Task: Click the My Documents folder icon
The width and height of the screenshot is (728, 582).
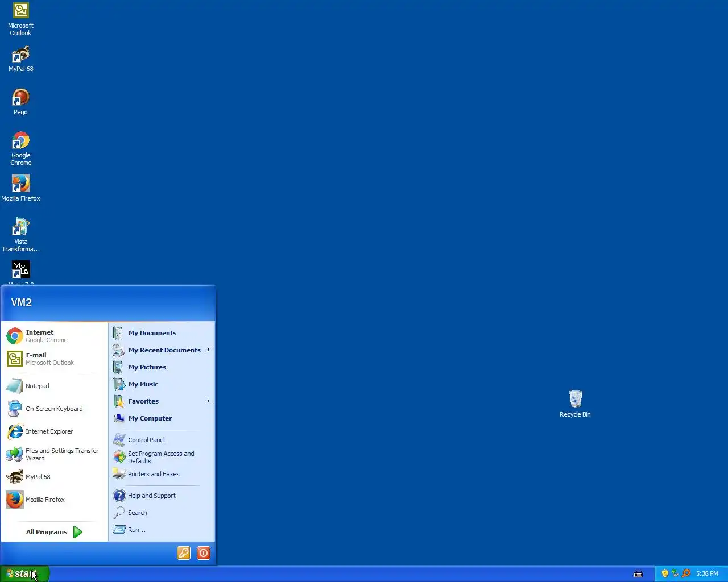Action: click(x=118, y=333)
